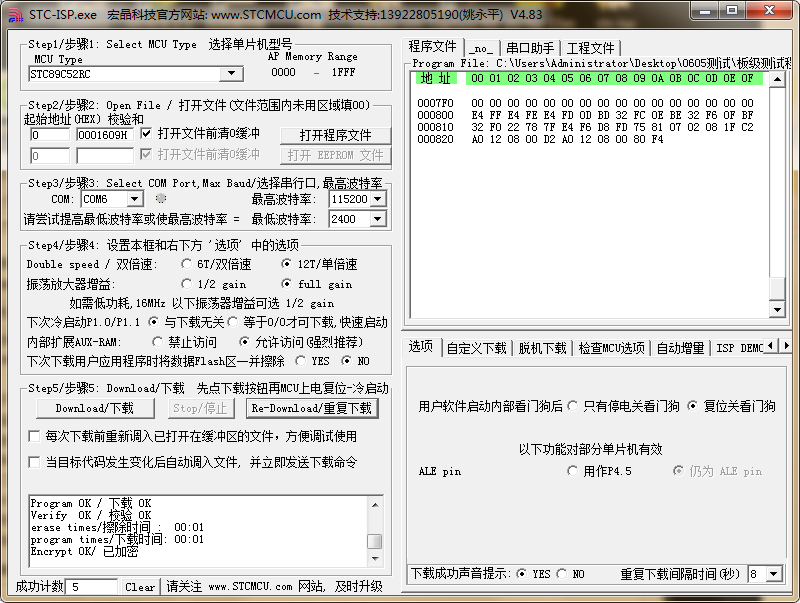Click log box vertical scrollbar thumb

click(x=375, y=541)
